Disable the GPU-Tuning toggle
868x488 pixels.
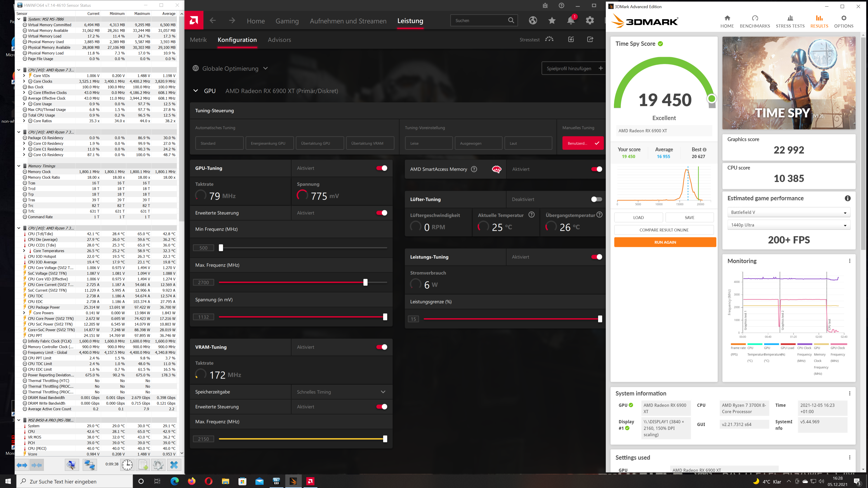pos(382,168)
